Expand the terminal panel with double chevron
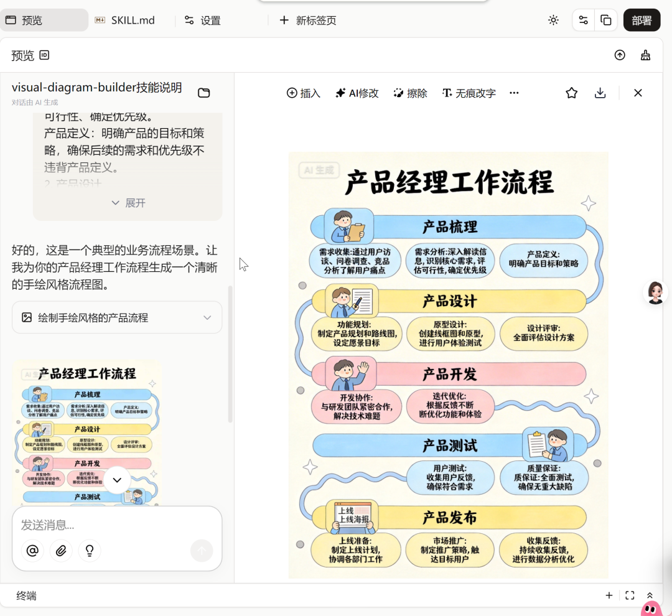Screen dimensions: 672x616 coord(650,595)
